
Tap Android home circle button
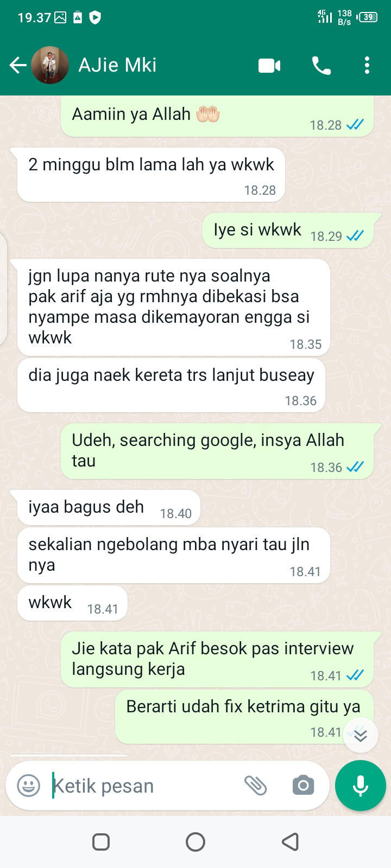coord(195,842)
